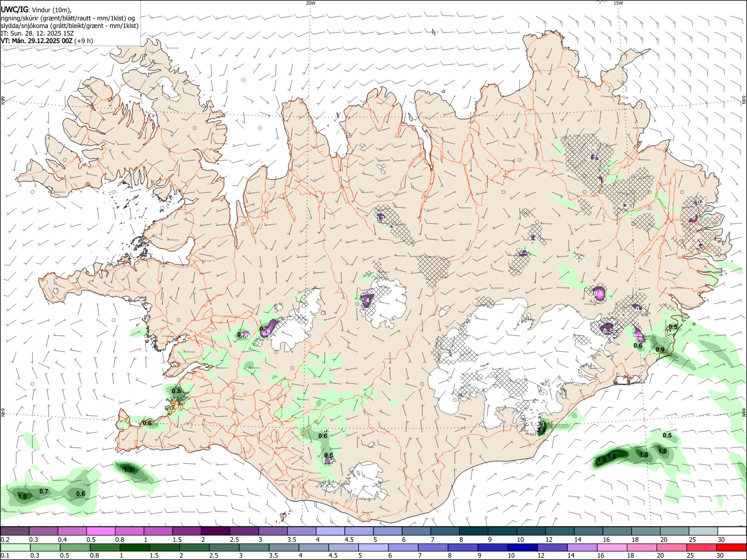Click the pale lavender 4–4.5 swatch in upper legend
Screen dimensions: 747x560
coord(331,531)
